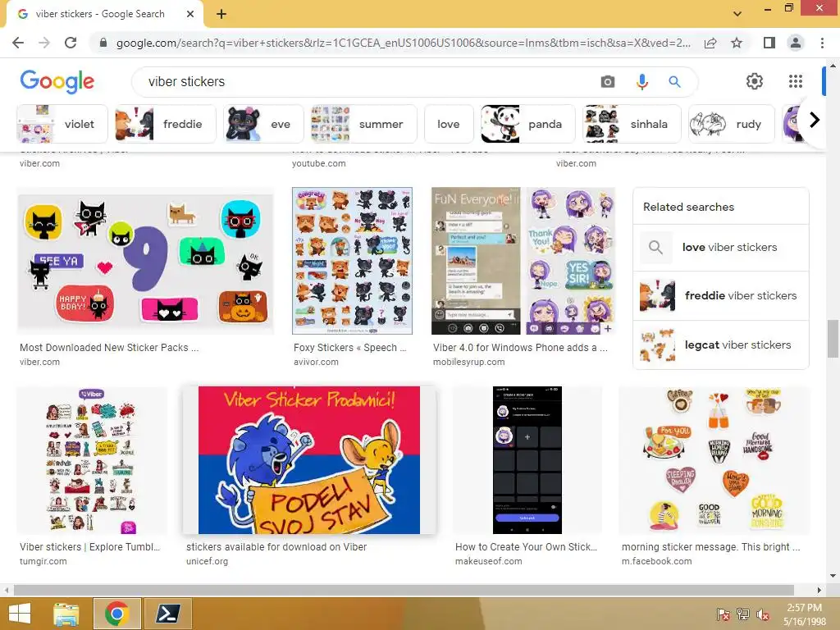Screen dimensions: 840x630
Task: Open Google quick settings gear
Action: pos(755,81)
